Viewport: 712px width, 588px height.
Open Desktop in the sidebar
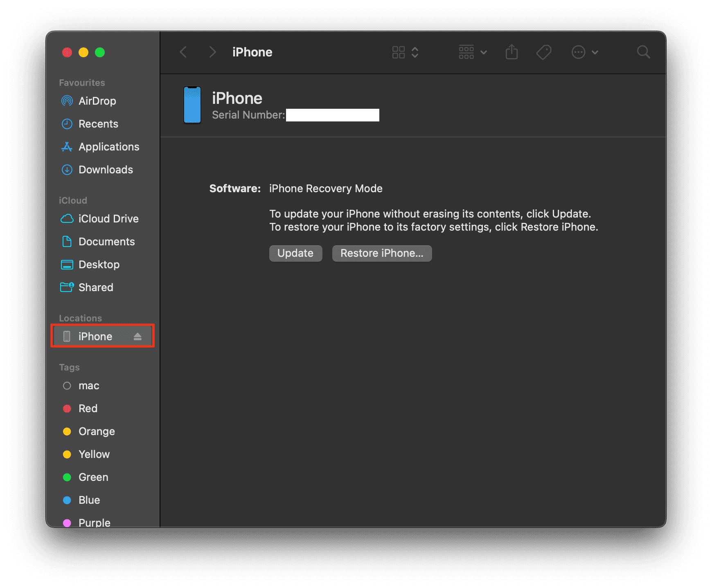click(x=102, y=265)
